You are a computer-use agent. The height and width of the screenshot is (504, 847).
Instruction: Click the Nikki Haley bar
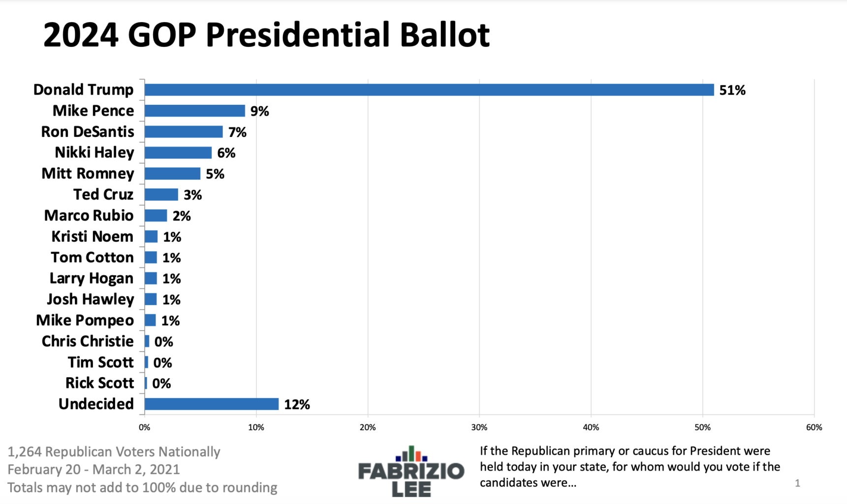pyautogui.click(x=178, y=153)
